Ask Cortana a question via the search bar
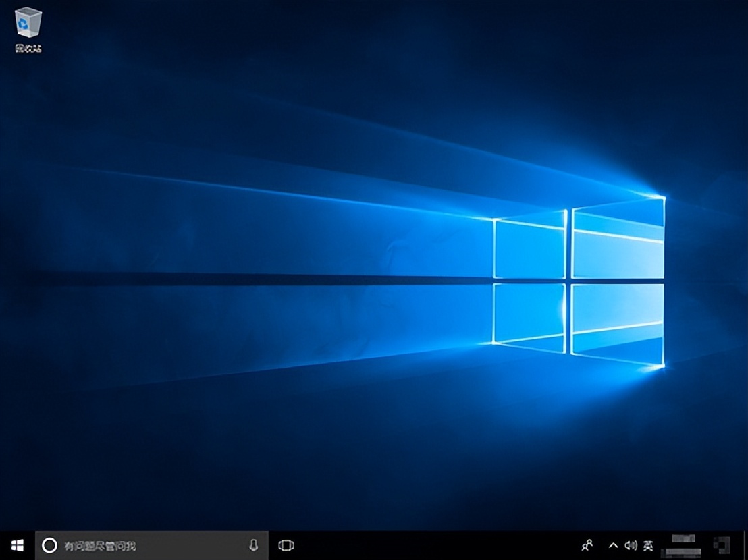The image size is (748, 560). (x=135, y=545)
